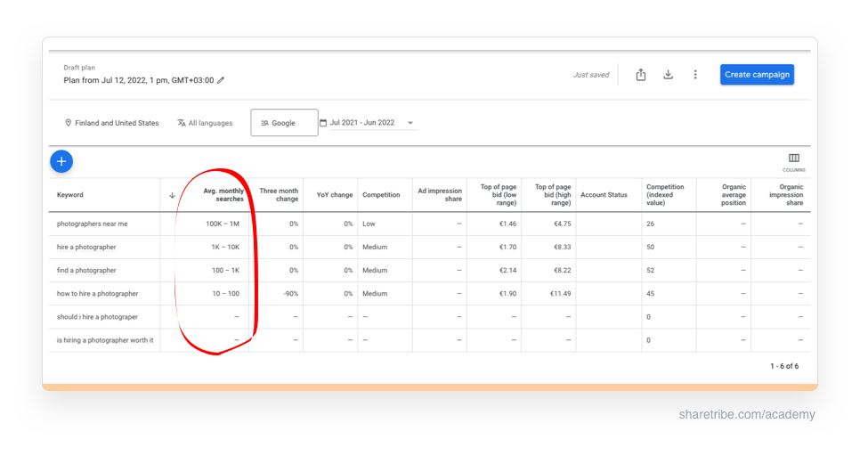Image resolution: width=868 pixels, height=464 pixels.
Task: Sort by Organic average position column
Action: pos(734,195)
